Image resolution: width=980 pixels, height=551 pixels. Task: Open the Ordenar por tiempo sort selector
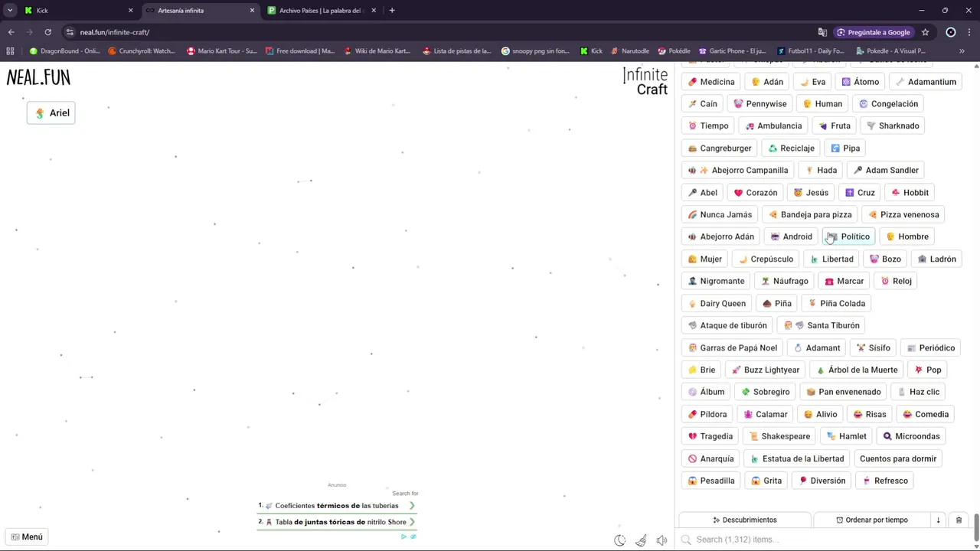pyautogui.click(x=872, y=520)
